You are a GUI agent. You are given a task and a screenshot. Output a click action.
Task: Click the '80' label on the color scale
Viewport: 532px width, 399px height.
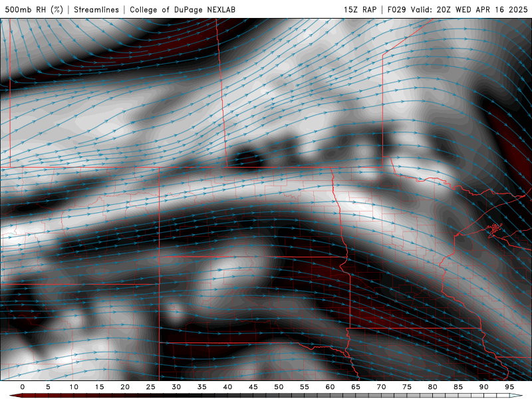pos(433,387)
